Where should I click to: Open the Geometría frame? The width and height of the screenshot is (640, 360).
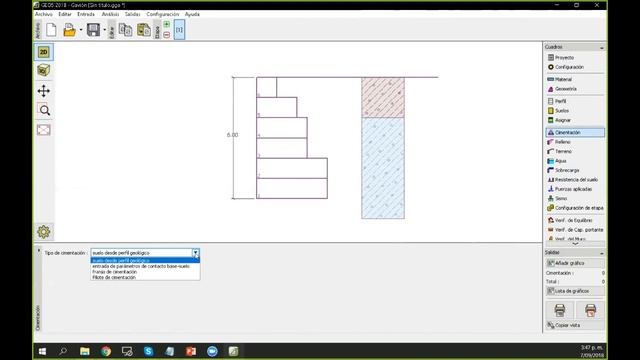pyautogui.click(x=575, y=89)
